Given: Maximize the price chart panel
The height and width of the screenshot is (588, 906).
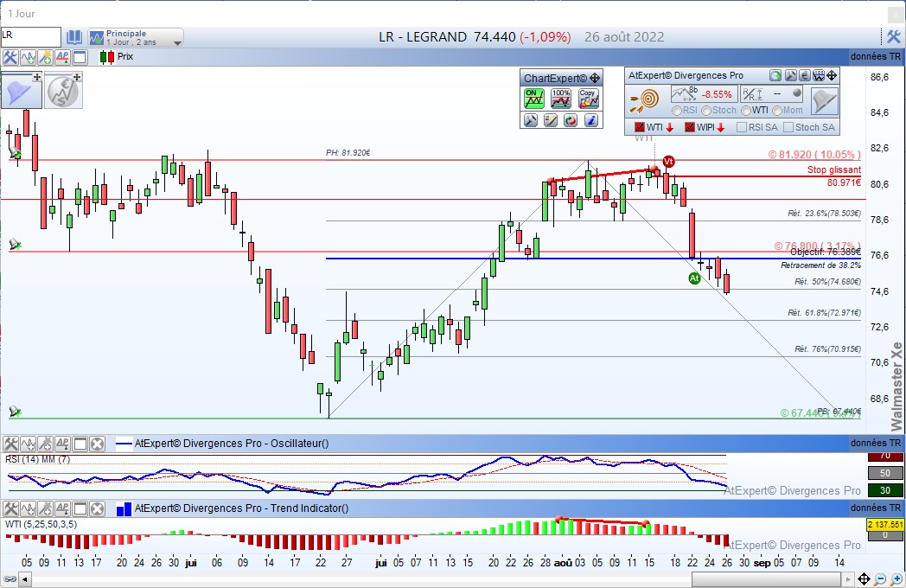Looking at the screenshot, I should 80,57.
